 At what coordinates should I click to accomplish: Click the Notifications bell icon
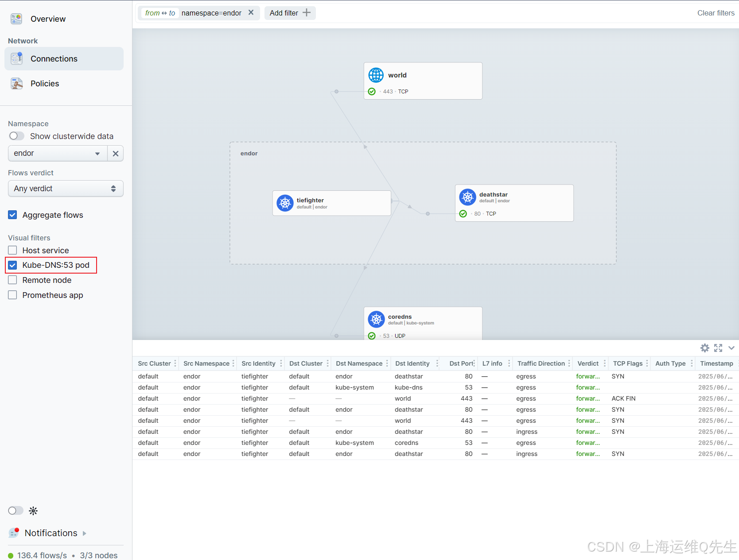click(14, 533)
